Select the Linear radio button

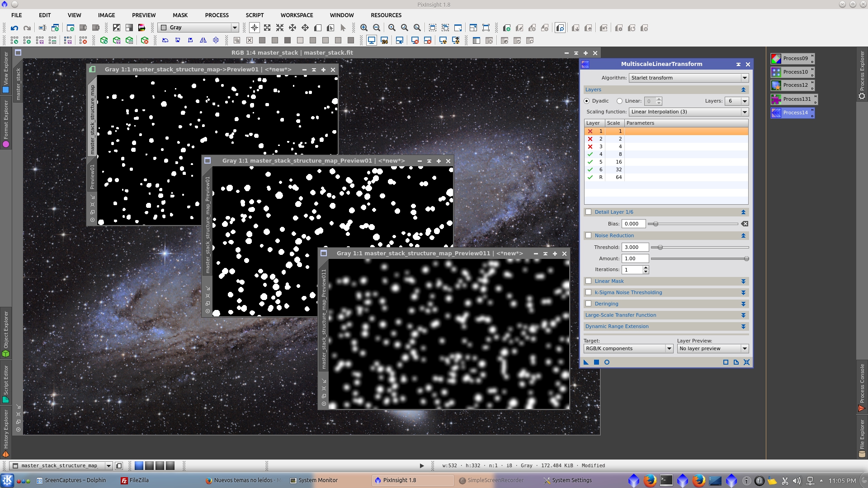pyautogui.click(x=619, y=101)
